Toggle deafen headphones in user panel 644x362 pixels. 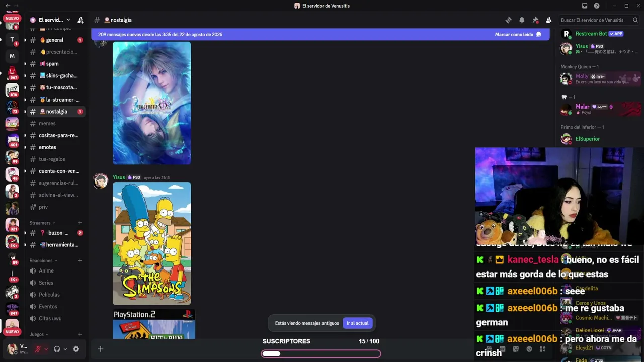(57, 349)
